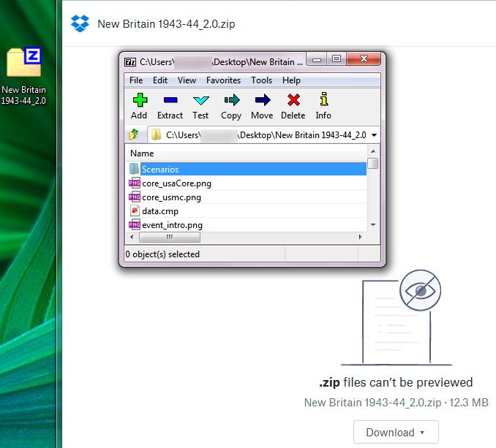Select core_usaCore.png in file list
The height and width of the screenshot is (448, 496).
247,183
